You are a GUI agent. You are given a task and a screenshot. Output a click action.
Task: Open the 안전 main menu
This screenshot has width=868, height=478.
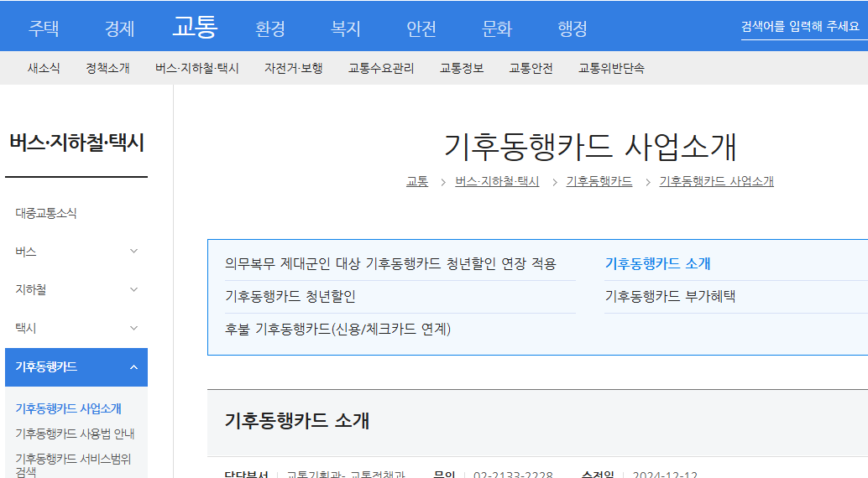tap(421, 28)
